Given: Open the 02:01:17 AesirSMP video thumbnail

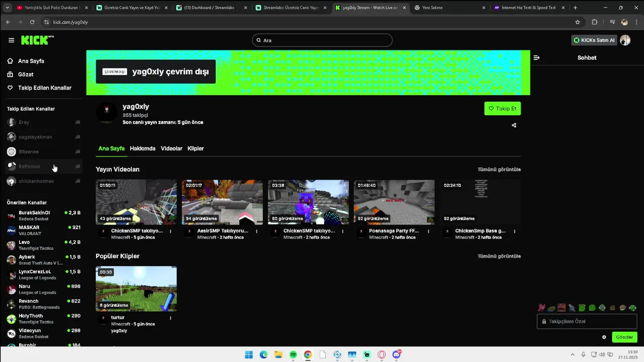Looking at the screenshot, I should point(222,202).
